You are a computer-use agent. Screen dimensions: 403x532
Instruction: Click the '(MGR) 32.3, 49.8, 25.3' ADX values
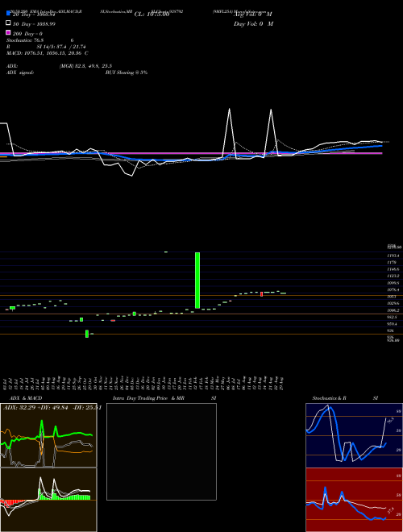[x=85, y=66]
